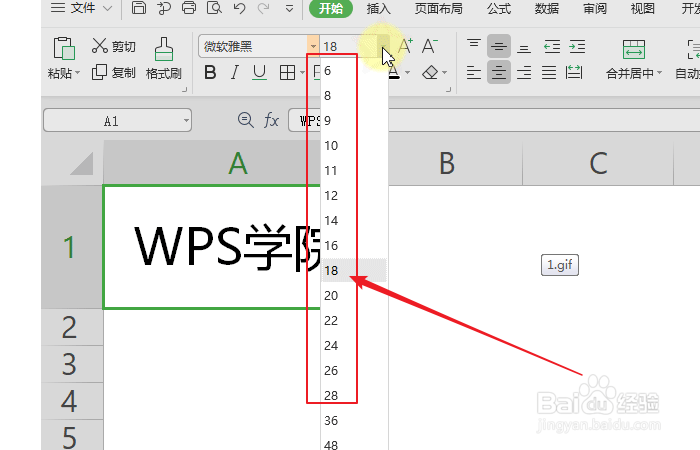Image resolution: width=700 pixels, height=450 pixels.
Task: Open the 视图 tab
Action: coord(642,8)
